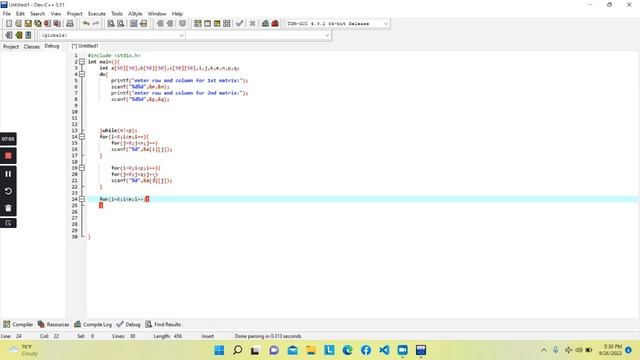Click the Close file toolbar icon

47,24
